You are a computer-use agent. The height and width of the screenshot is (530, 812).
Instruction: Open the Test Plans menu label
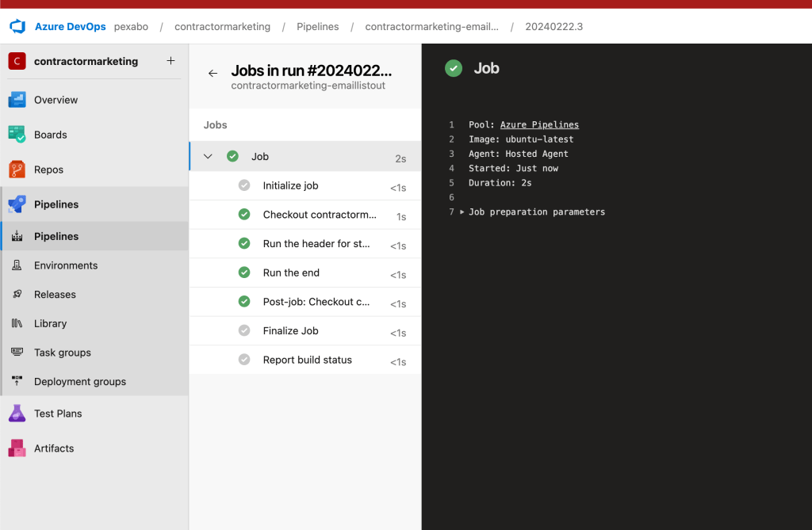(x=58, y=414)
